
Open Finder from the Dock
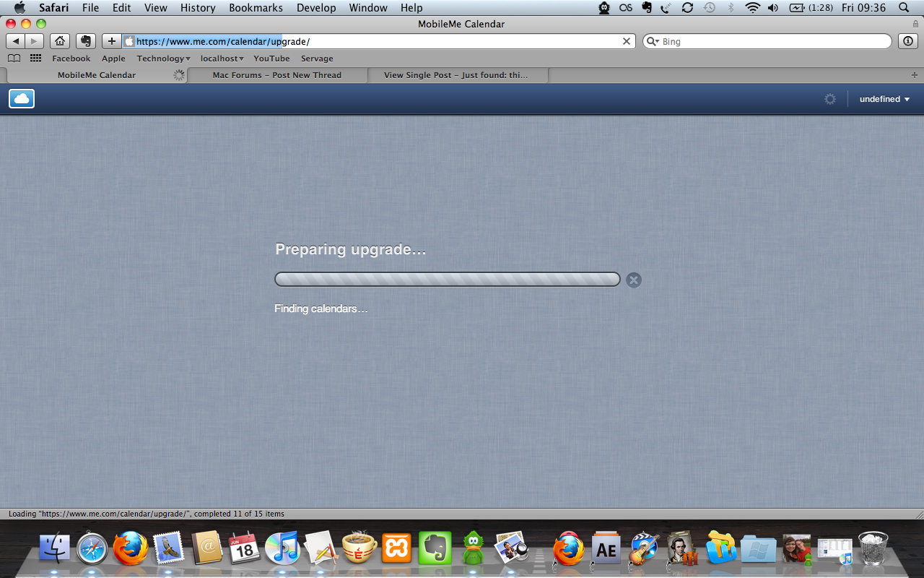tap(55, 548)
